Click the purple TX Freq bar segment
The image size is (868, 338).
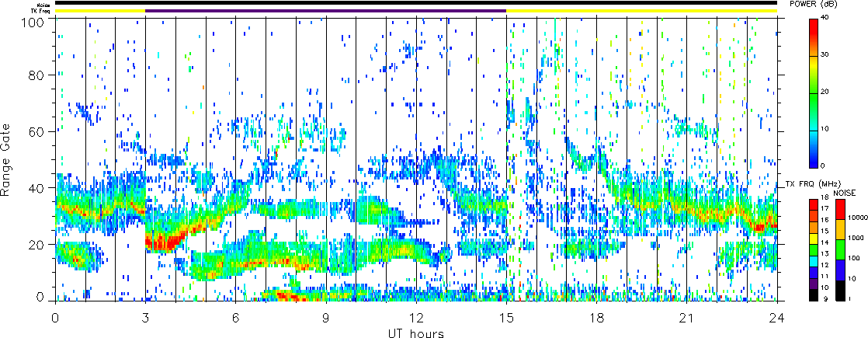[325, 11]
